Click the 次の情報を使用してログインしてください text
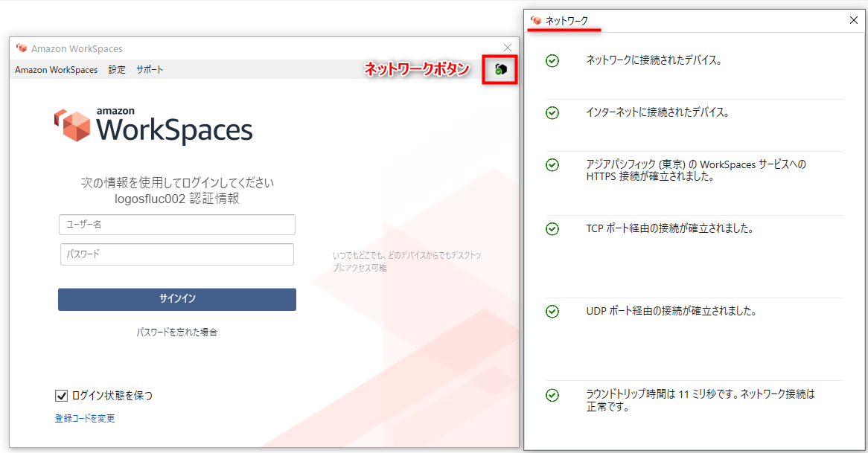868x453 pixels. 177,182
